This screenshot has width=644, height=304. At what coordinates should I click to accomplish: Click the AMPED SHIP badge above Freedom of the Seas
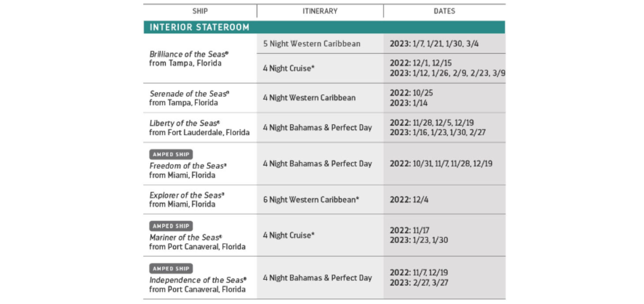(x=171, y=154)
